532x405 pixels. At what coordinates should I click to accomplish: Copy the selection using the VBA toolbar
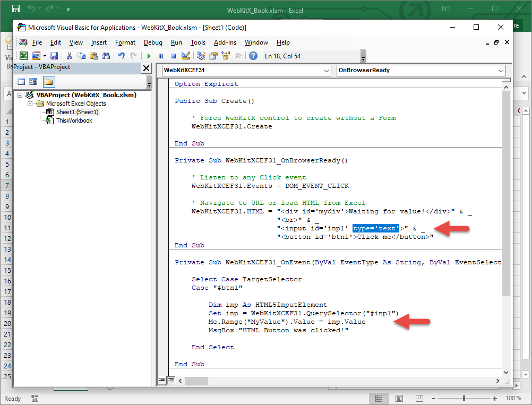81,56
